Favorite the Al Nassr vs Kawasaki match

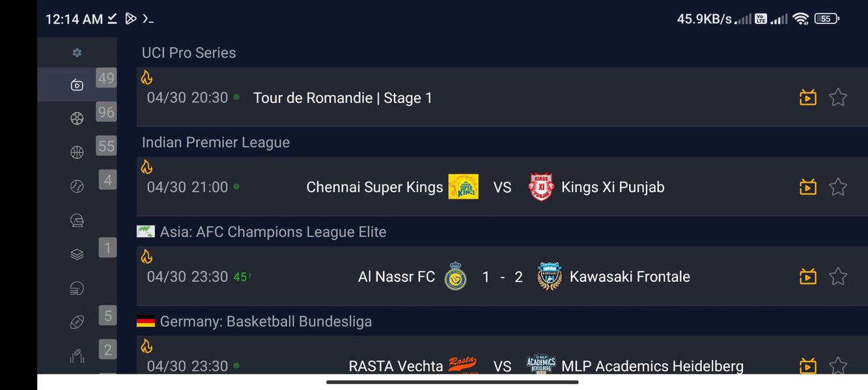[x=838, y=276]
